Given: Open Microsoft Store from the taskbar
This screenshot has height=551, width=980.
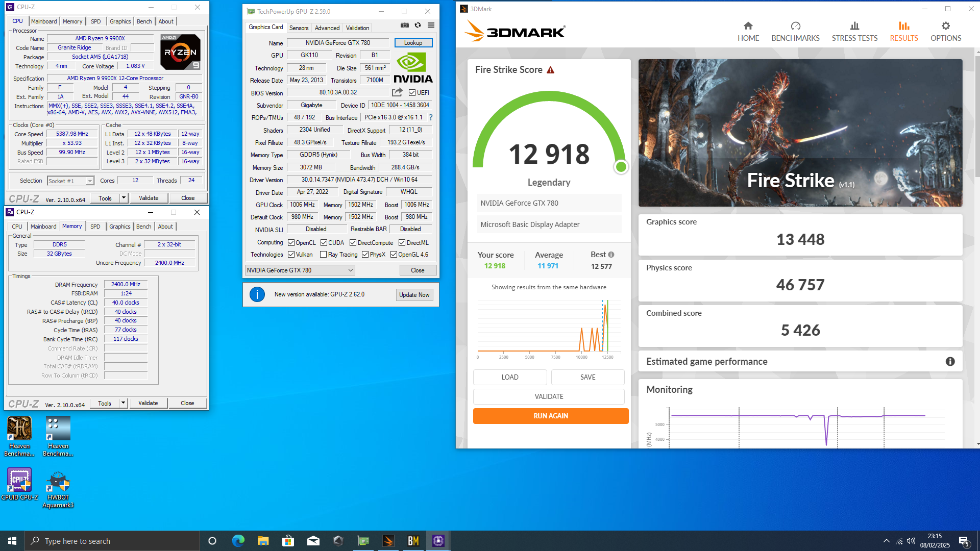Looking at the screenshot, I should [x=288, y=541].
